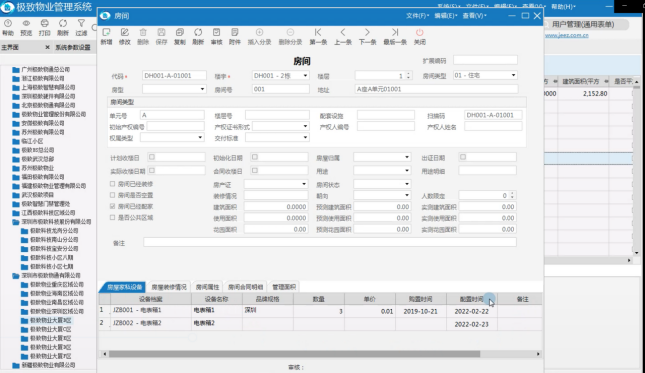Toggle 房间是否空置 checkbox

[112, 195]
